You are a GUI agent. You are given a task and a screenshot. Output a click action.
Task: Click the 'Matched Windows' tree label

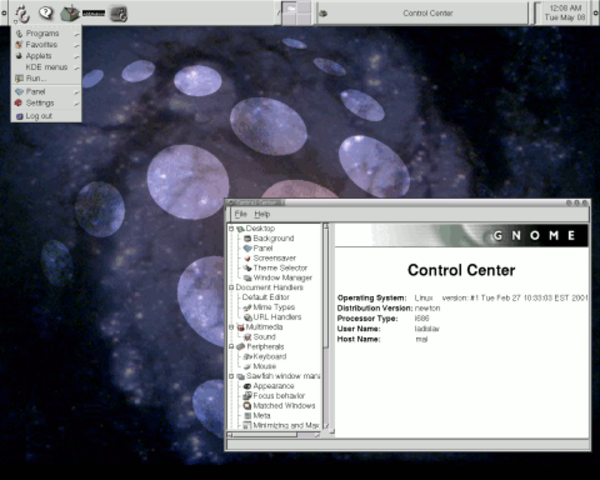284,406
